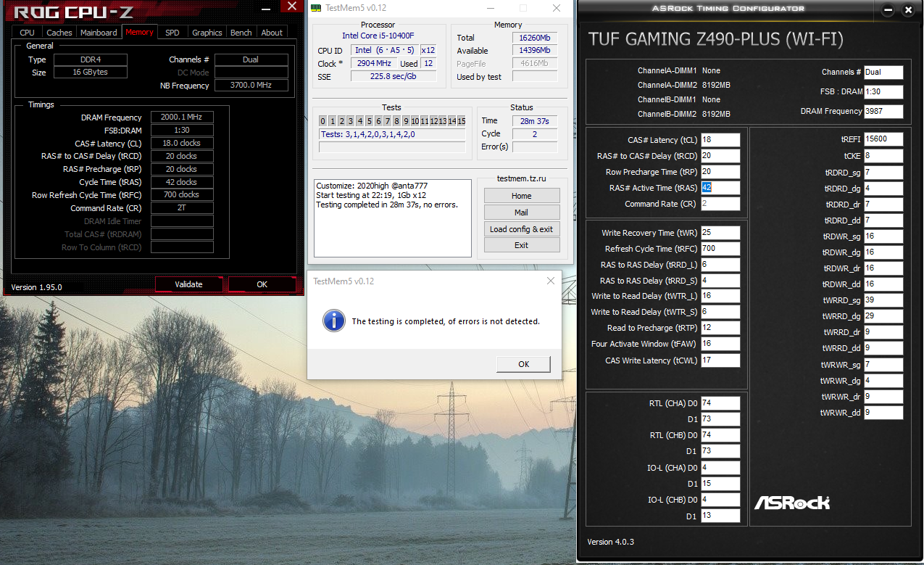
Task: Click test box number 7 in TestMem5
Action: (x=388, y=121)
